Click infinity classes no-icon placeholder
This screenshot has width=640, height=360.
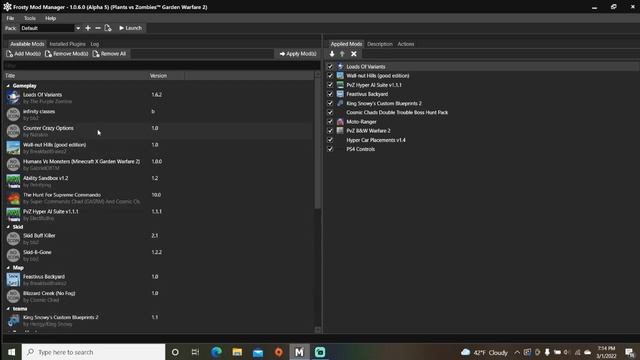click(x=13, y=114)
